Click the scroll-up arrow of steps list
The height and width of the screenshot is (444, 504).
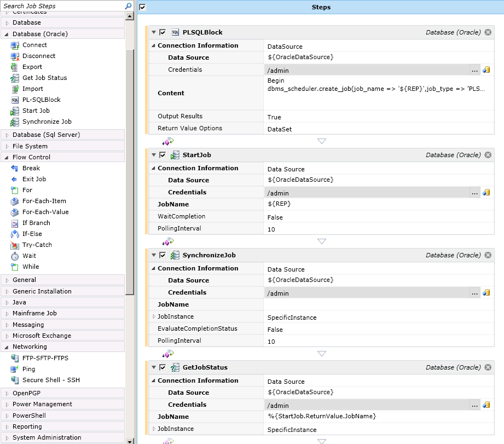130,16
